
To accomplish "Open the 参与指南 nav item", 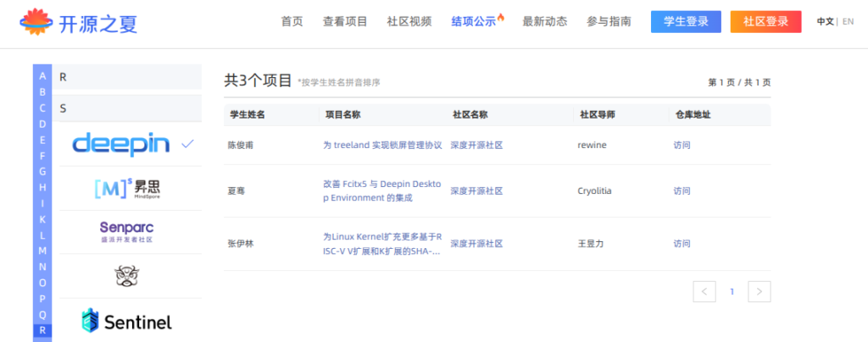I will (x=609, y=22).
